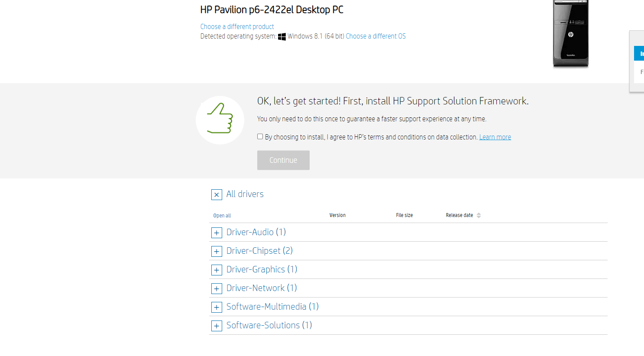Click the Version column header
Image resolution: width=644 pixels, height=356 pixels.
pos(337,215)
